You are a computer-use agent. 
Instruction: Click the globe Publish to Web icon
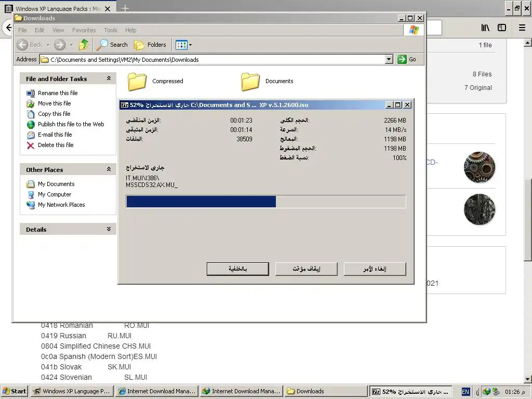click(31, 125)
